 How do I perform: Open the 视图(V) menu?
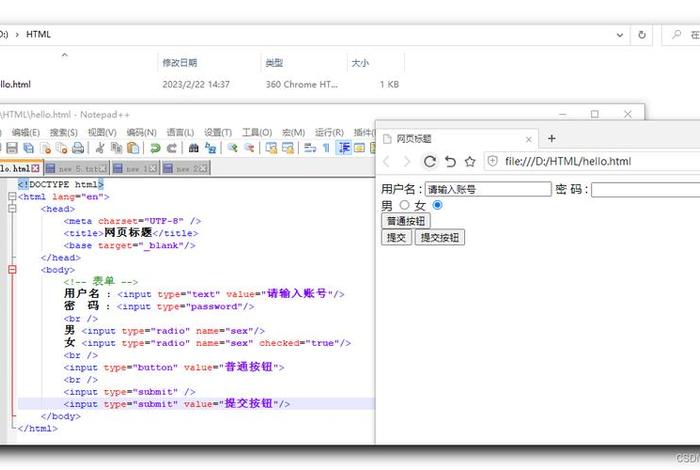[x=102, y=133]
